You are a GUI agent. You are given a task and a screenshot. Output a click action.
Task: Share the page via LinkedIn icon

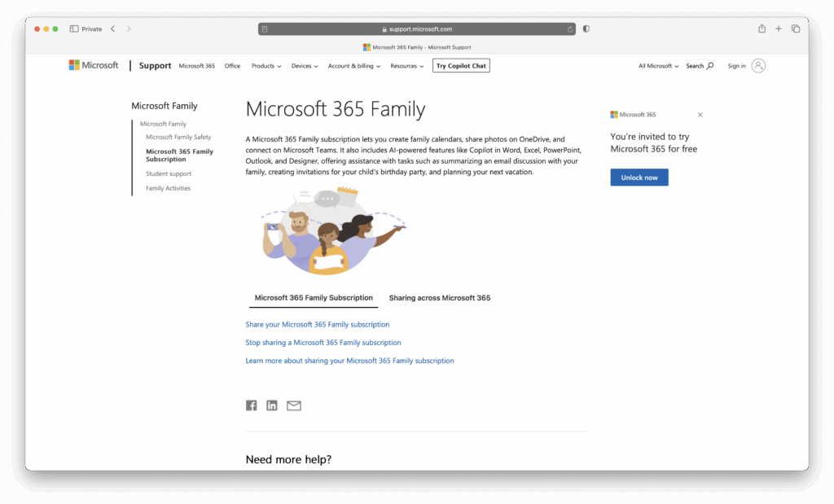(x=272, y=405)
